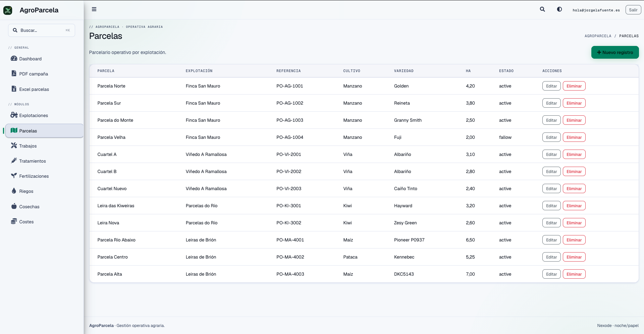Edit the Parcela Río Abaixo row
The image size is (644, 334).
click(x=551, y=240)
